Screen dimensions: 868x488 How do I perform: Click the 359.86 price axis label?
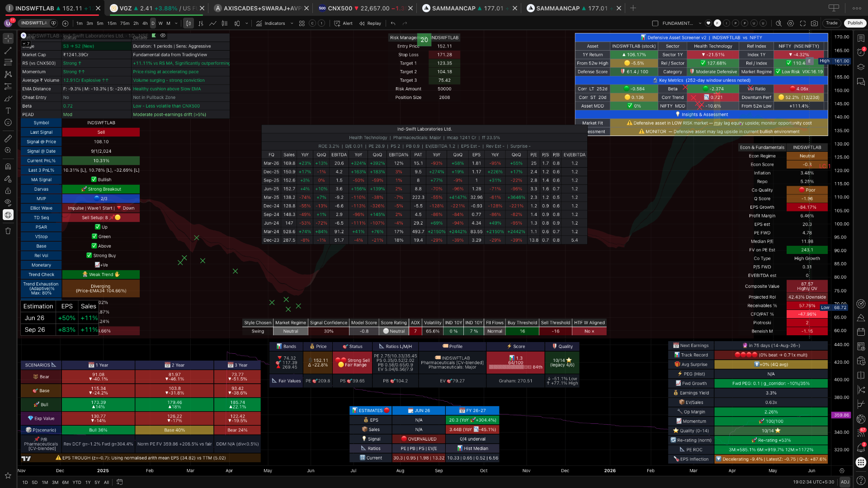point(841,415)
